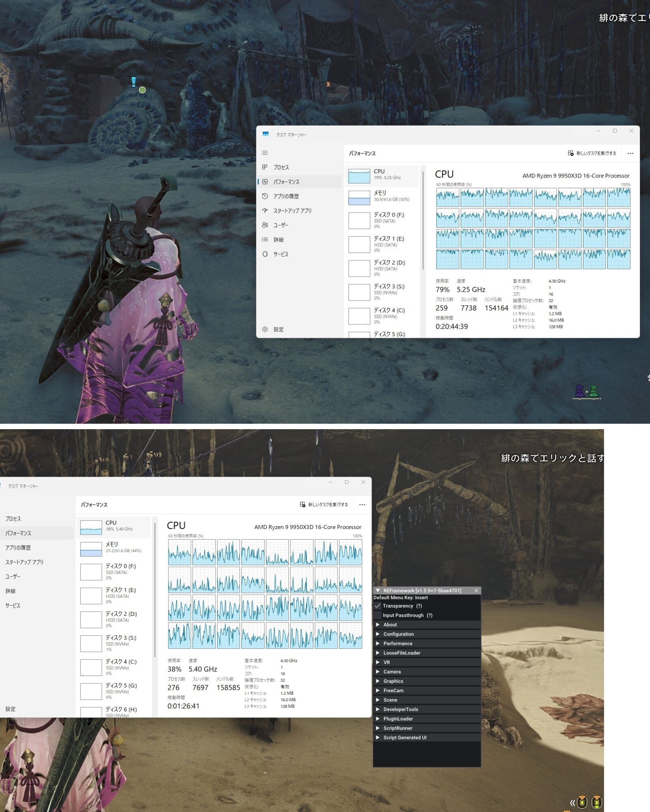Click the サービス puzzle-gear icon
This screenshot has width=650, height=812.
[265, 254]
